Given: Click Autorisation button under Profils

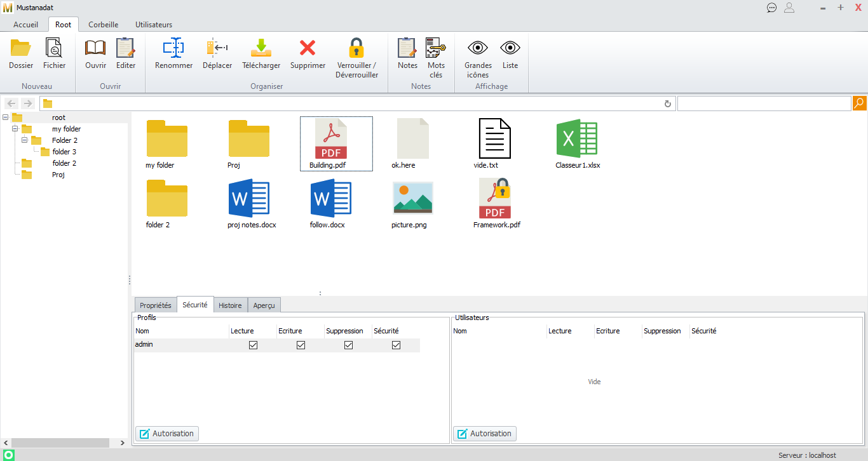Looking at the screenshot, I should [167, 434].
